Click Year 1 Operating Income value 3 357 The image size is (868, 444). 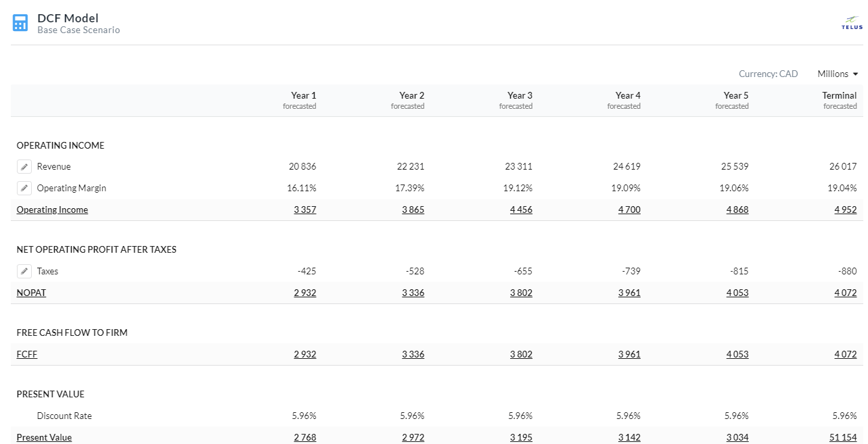(x=304, y=210)
